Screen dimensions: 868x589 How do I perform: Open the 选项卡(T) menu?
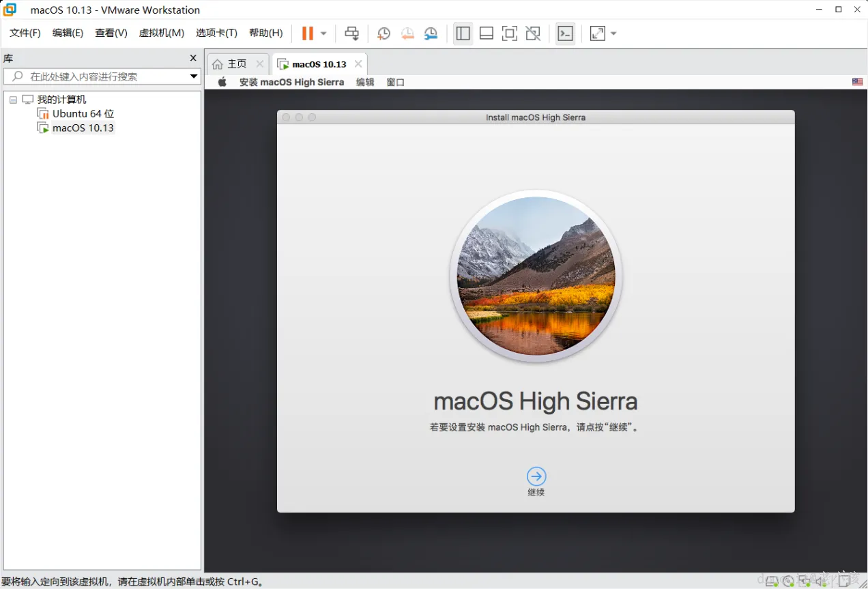click(216, 33)
